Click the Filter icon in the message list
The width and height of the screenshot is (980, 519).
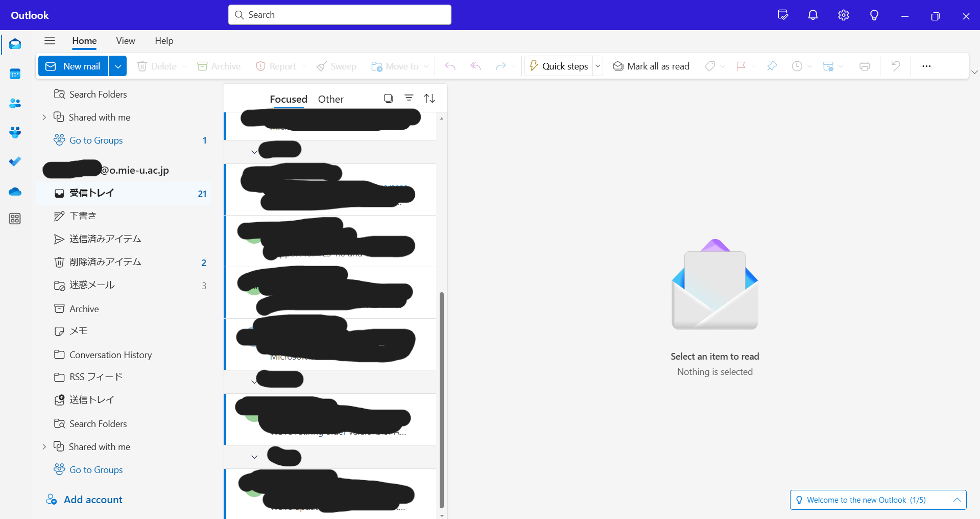[409, 98]
